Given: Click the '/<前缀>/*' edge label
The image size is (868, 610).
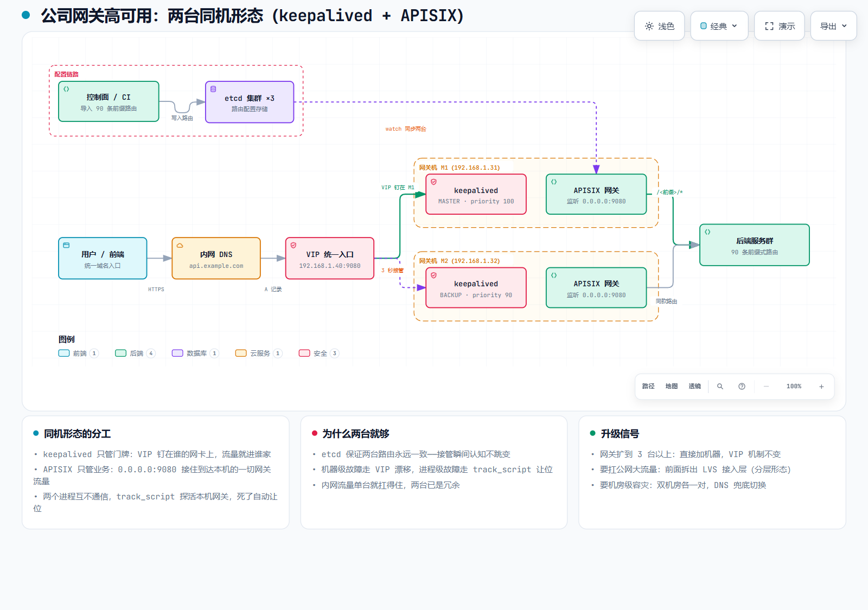Looking at the screenshot, I should point(670,192).
